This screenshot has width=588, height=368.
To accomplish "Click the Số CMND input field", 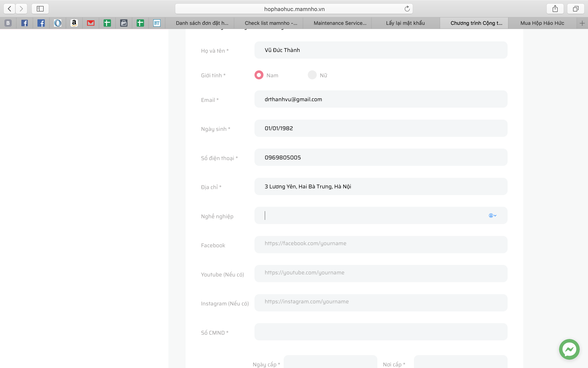I will click(x=381, y=332).
